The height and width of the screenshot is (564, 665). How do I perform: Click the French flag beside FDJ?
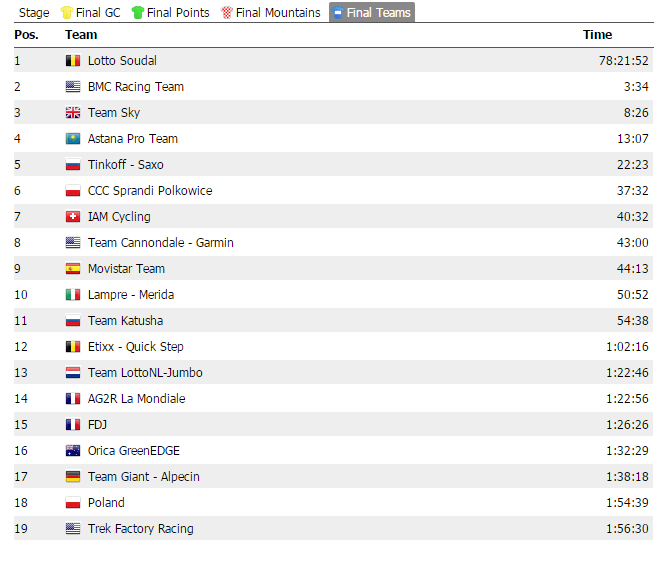[x=73, y=424]
